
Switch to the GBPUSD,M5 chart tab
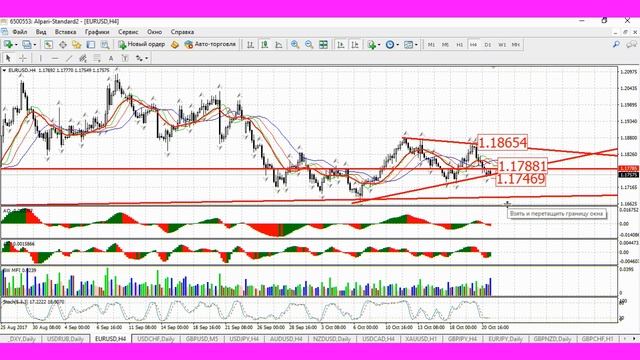coord(202,339)
